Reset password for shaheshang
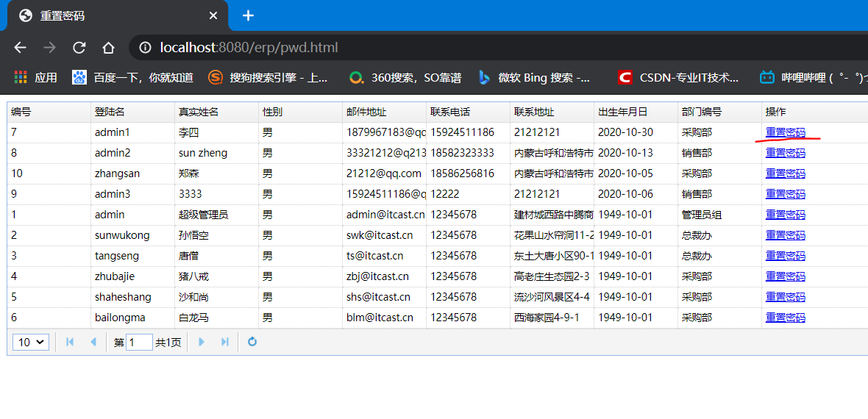 click(x=785, y=297)
